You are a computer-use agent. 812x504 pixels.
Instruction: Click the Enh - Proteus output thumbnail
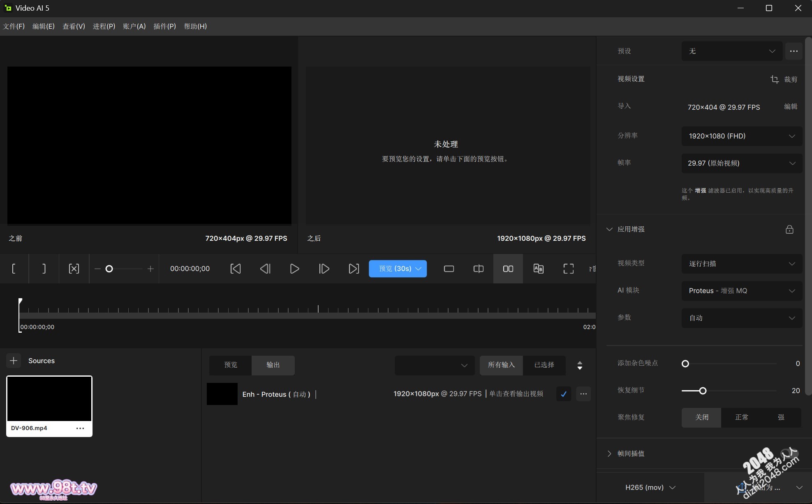[222, 394]
